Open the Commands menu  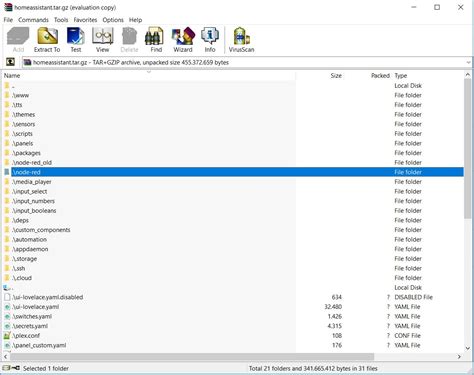(x=33, y=20)
